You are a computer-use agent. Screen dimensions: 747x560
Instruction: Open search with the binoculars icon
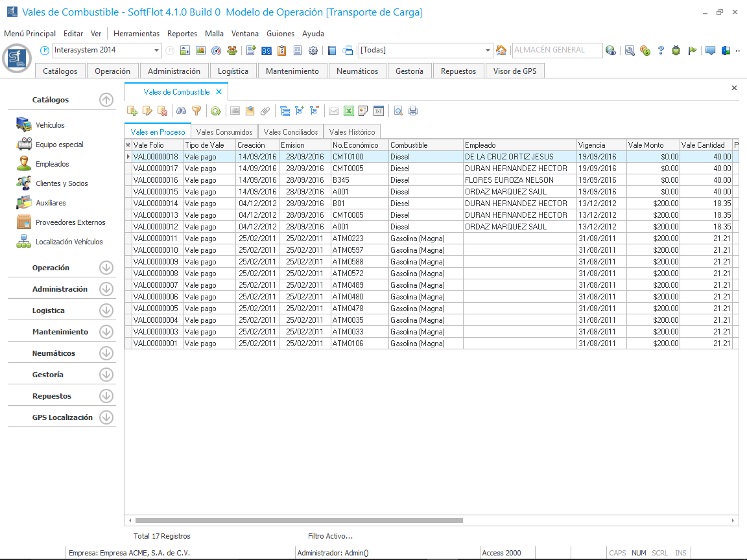182,111
